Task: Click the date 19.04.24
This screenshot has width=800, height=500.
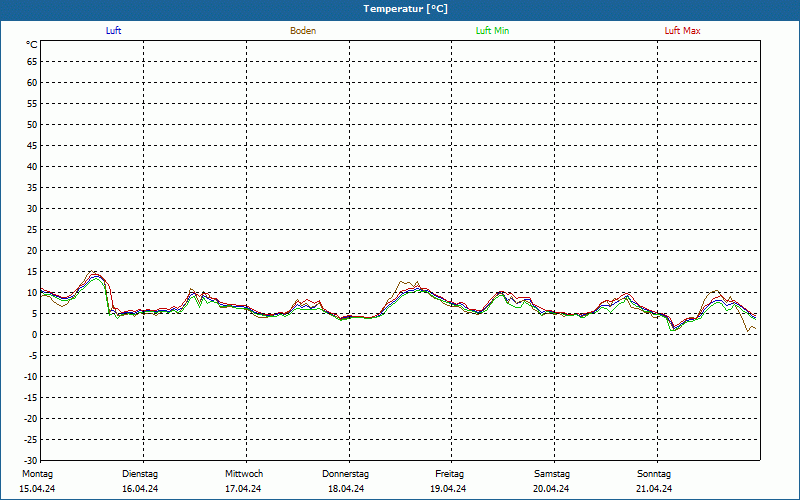Action: (x=448, y=489)
